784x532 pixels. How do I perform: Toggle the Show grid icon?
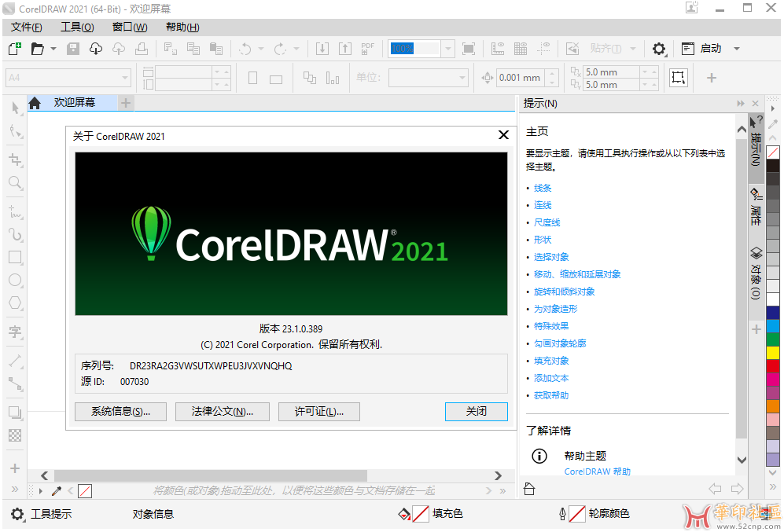pos(521,49)
